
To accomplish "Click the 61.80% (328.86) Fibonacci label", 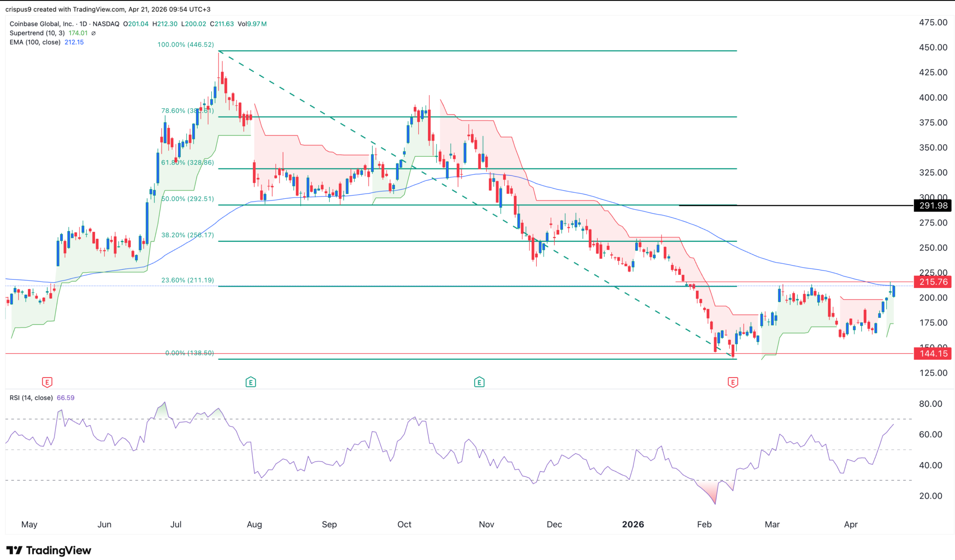I will click(188, 162).
